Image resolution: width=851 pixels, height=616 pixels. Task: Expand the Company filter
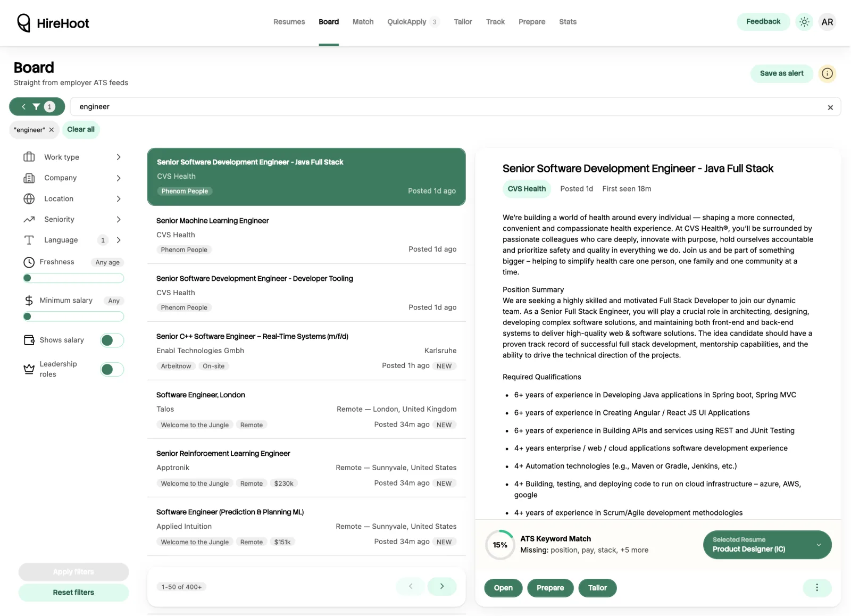[x=119, y=178]
